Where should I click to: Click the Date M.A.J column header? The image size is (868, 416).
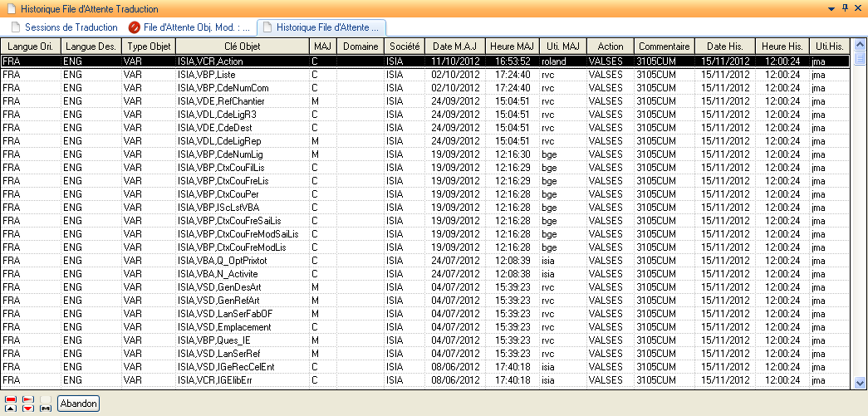[454, 46]
